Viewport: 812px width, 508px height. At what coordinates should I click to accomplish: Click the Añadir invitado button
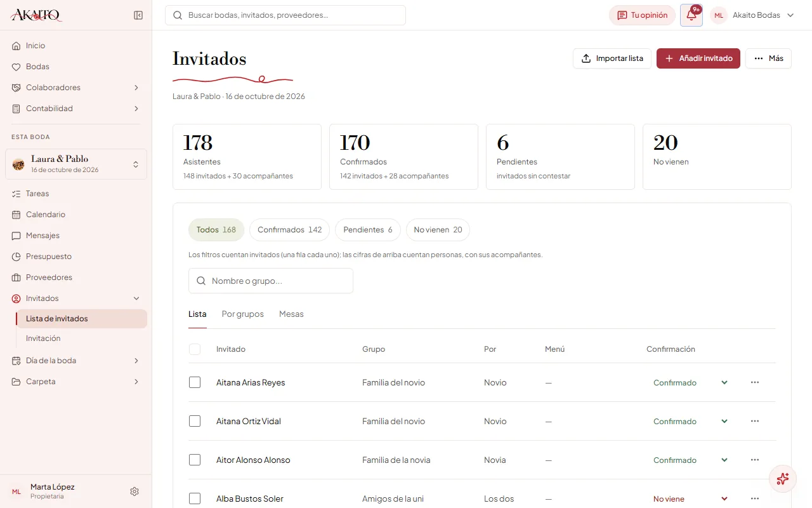point(698,58)
